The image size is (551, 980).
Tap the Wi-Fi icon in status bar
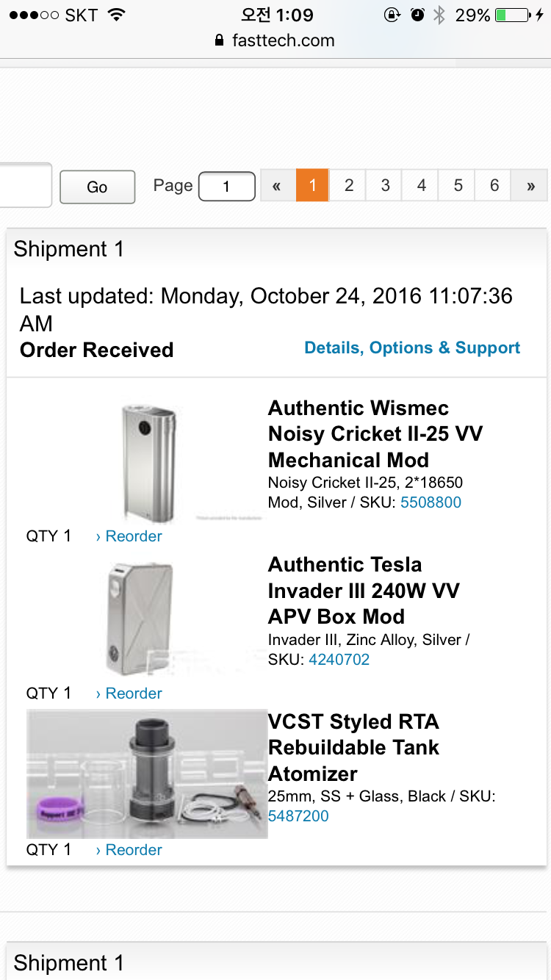pyautogui.click(x=115, y=15)
